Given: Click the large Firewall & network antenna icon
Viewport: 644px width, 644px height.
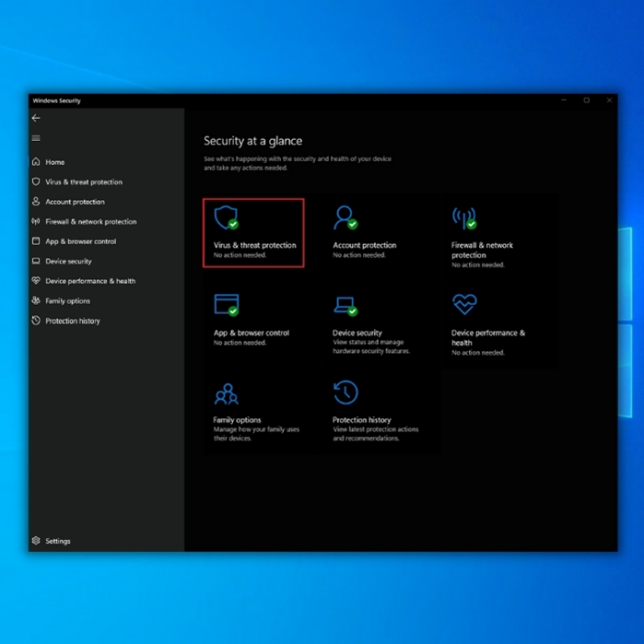Looking at the screenshot, I should [x=464, y=218].
